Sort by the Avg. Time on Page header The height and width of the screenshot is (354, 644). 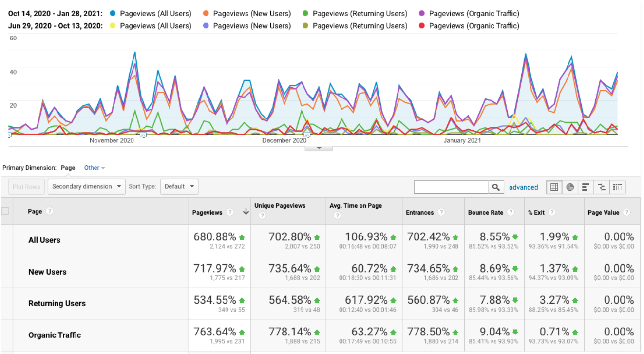356,206
